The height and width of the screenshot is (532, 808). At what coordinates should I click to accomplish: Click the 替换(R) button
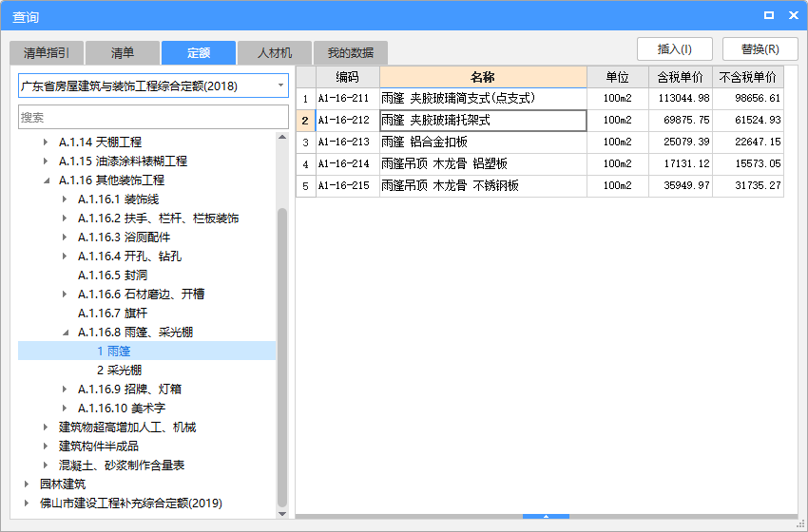[x=760, y=49]
